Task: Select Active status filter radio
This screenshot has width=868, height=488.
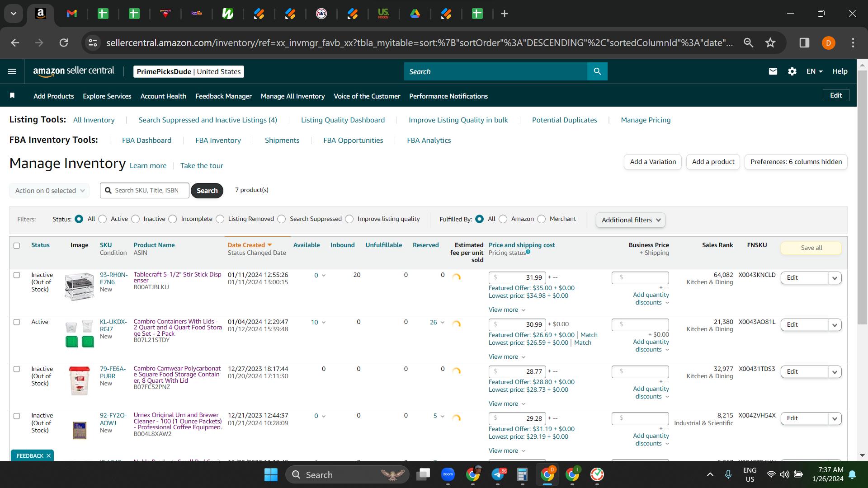Action: pyautogui.click(x=103, y=219)
